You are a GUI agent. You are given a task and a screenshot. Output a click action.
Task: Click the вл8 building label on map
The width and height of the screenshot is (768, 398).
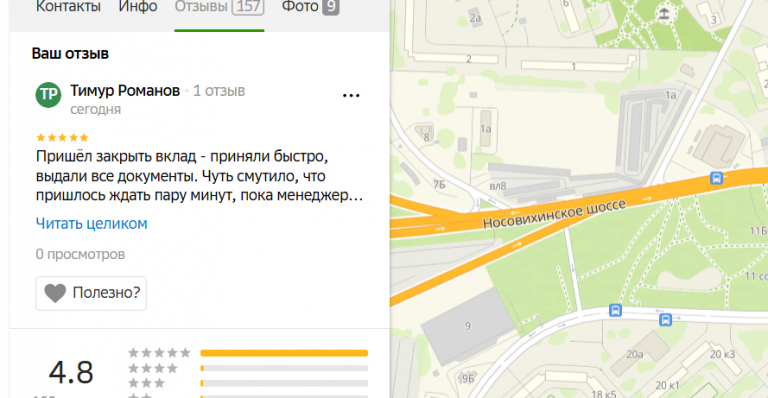point(498,186)
